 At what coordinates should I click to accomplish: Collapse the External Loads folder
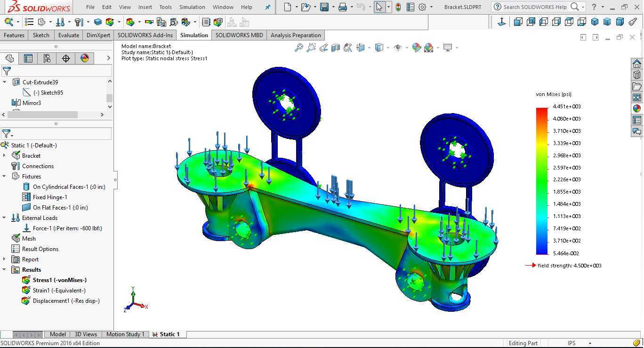5,218
